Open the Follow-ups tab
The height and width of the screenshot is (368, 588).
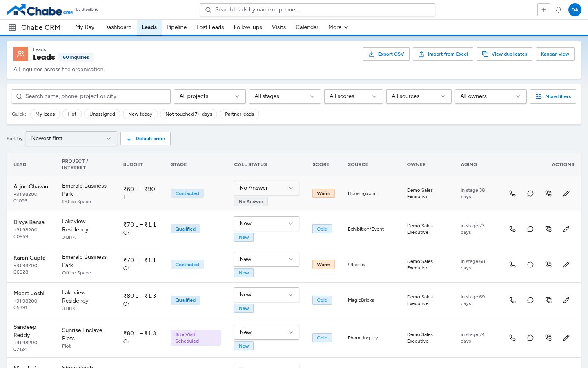point(248,27)
